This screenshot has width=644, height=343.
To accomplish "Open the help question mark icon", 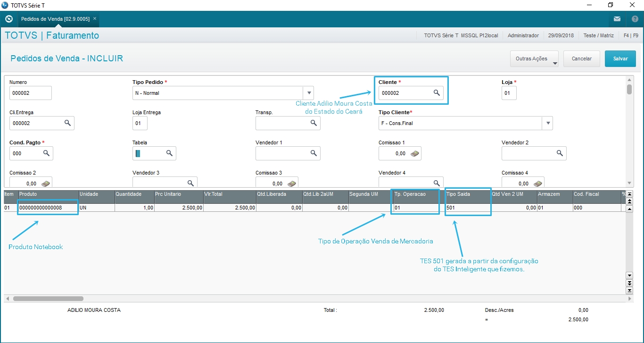I will tap(635, 19).
